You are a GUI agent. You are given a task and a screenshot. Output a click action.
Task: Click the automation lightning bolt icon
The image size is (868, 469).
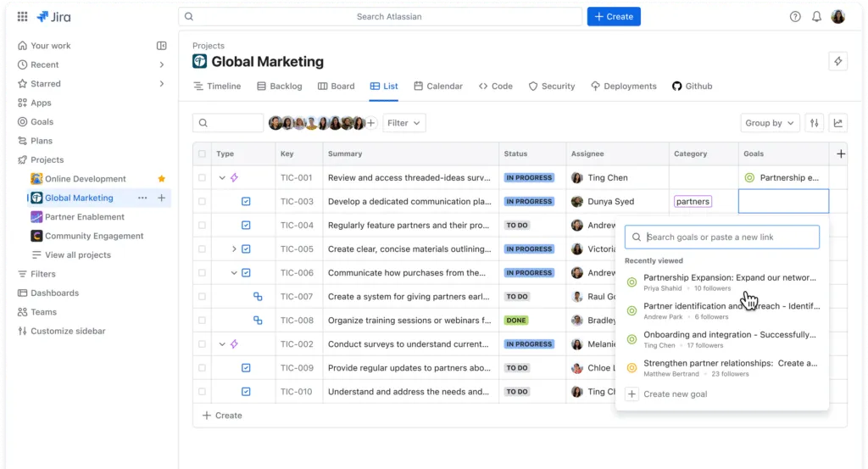837,61
